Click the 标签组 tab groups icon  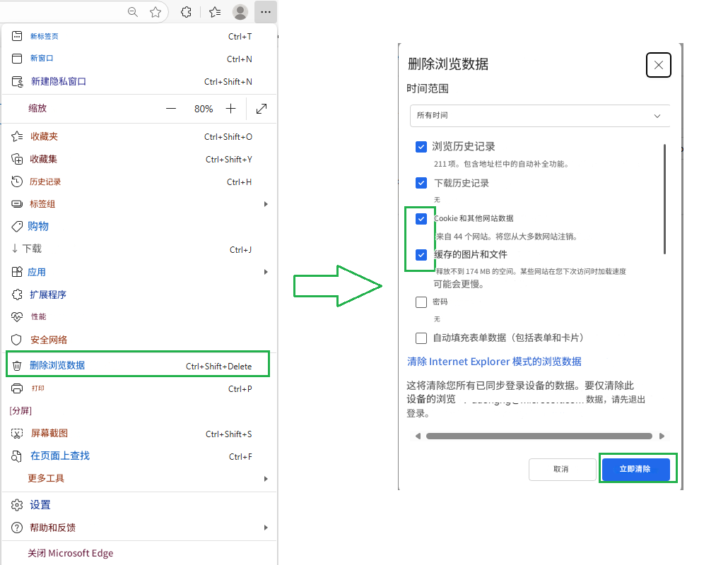pos(17,204)
